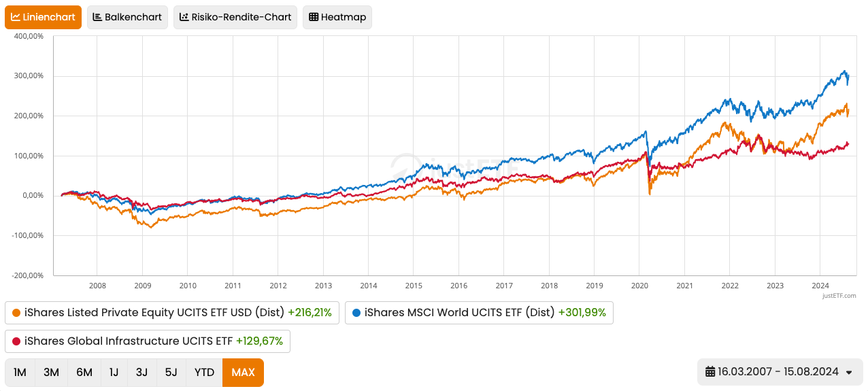Select the MAX time range
Image resolution: width=868 pixels, height=391 pixels.
[243, 372]
